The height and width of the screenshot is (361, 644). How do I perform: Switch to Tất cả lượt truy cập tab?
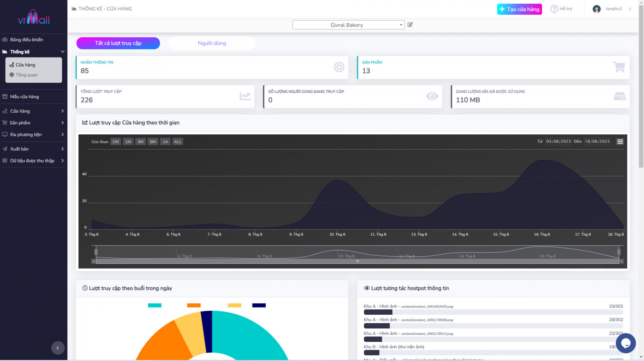[118, 43]
